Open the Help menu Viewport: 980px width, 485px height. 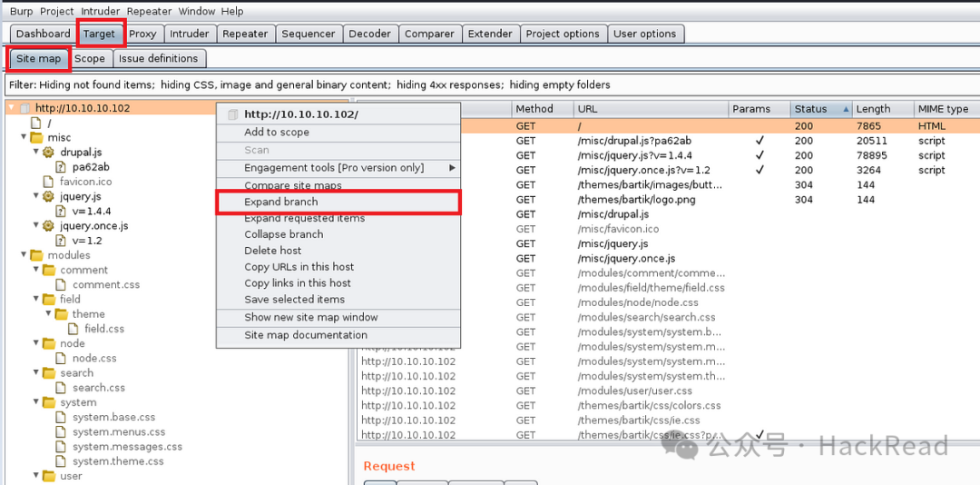tap(232, 11)
